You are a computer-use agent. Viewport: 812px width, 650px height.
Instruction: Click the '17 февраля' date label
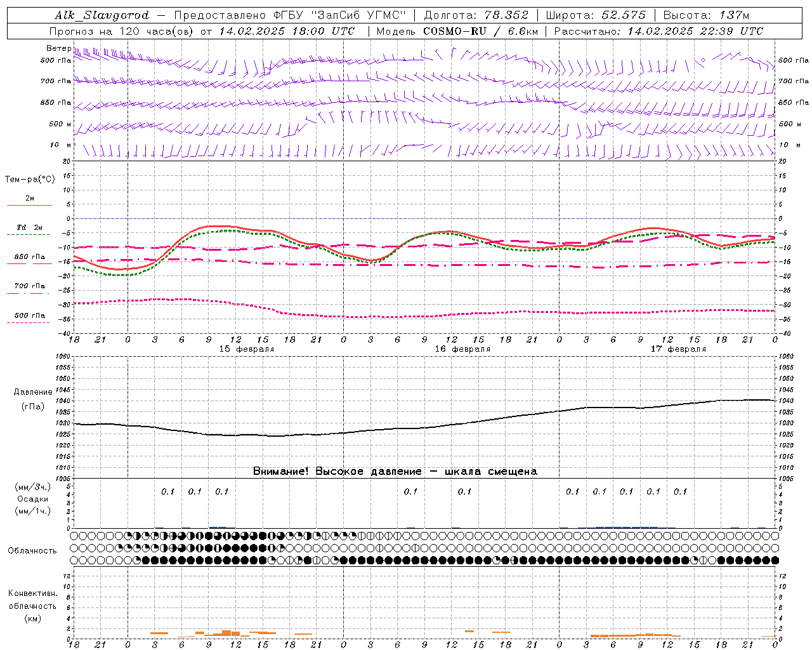point(678,349)
